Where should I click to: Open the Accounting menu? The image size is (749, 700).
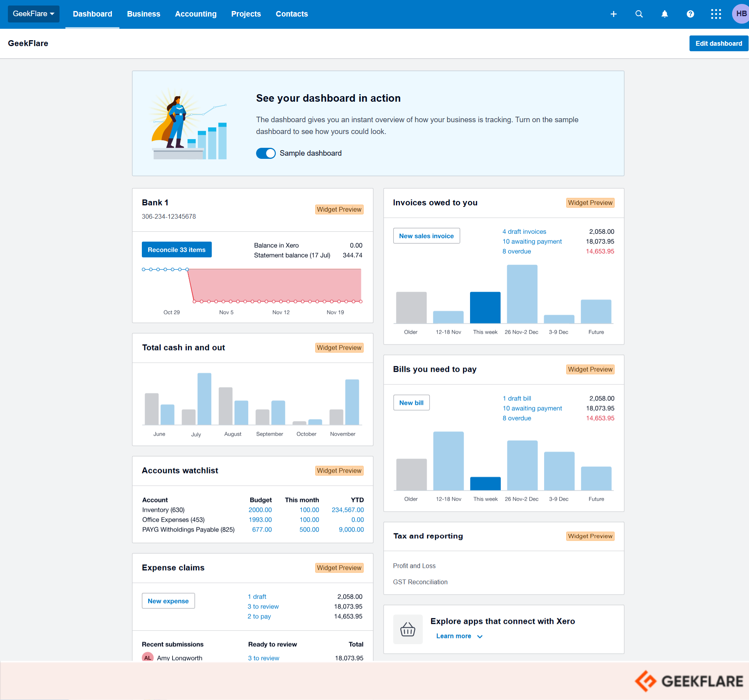196,14
